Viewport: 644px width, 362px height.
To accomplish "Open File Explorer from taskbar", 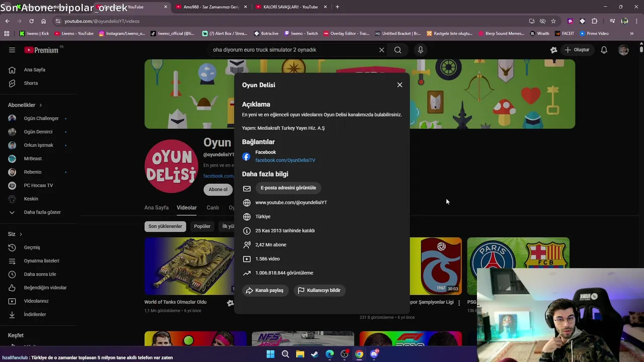I will pos(300,354).
